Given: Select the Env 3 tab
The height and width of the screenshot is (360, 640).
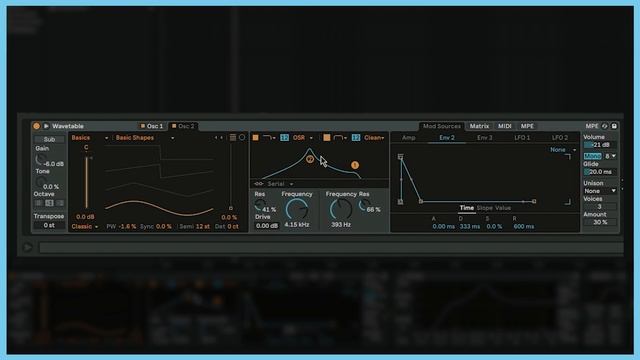Looking at the screenshot, I should coord(484,138).
